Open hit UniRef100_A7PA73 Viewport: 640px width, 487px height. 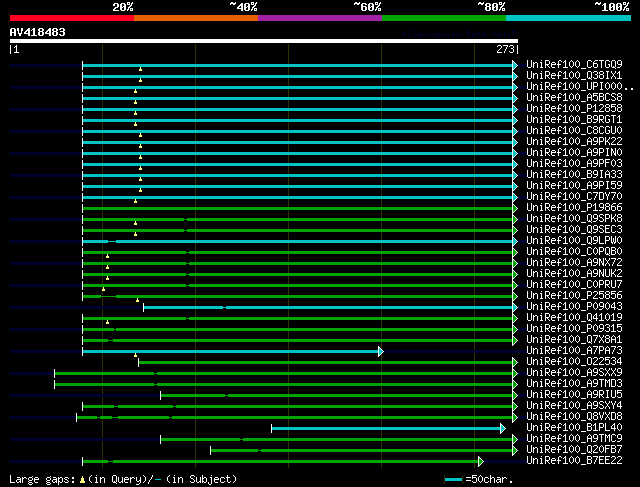tap(574, 351)
